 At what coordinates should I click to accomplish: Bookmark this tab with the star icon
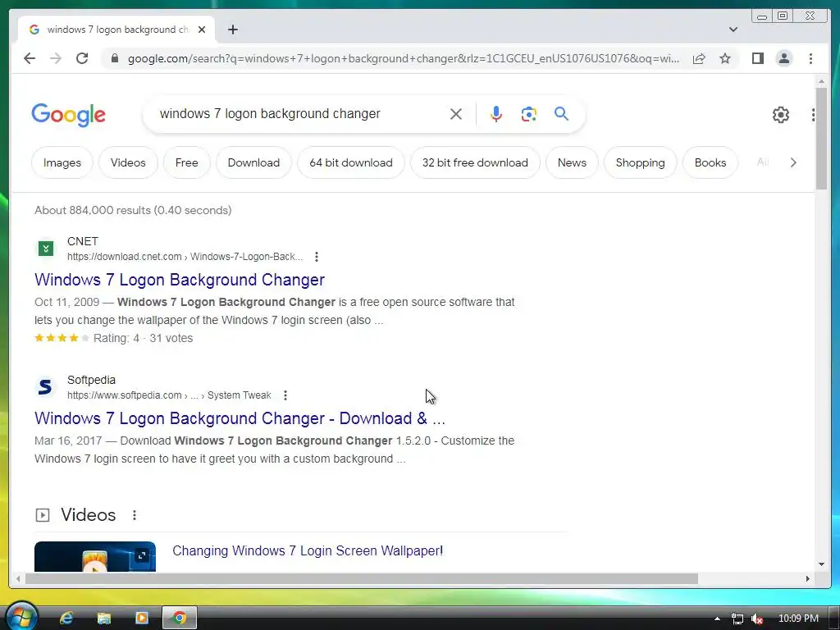pyautogui.click(x=725, y=58)
